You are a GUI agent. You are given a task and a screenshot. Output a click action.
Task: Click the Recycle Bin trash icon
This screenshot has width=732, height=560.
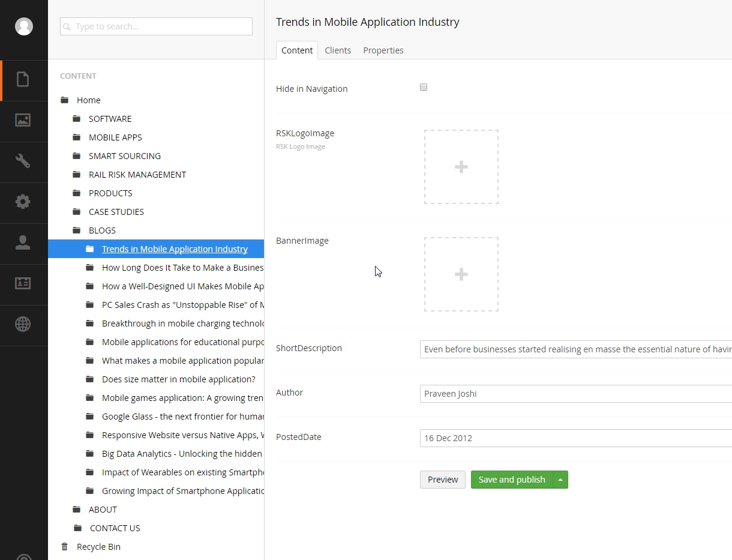[x=64, y=546]
